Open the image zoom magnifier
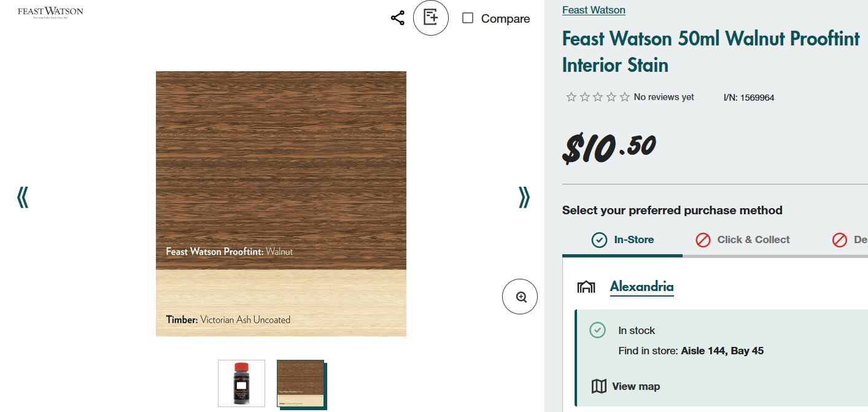Image resolution: width=868 pixels, height=412 pixels. 520,297
